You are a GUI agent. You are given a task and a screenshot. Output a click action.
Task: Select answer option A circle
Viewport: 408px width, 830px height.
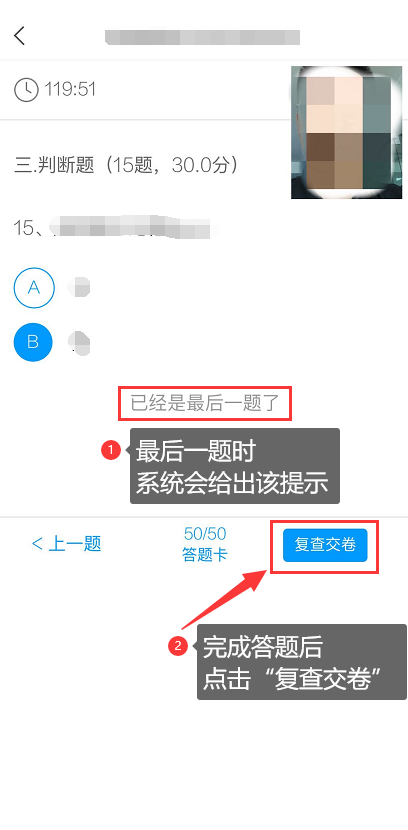[34, 288]
